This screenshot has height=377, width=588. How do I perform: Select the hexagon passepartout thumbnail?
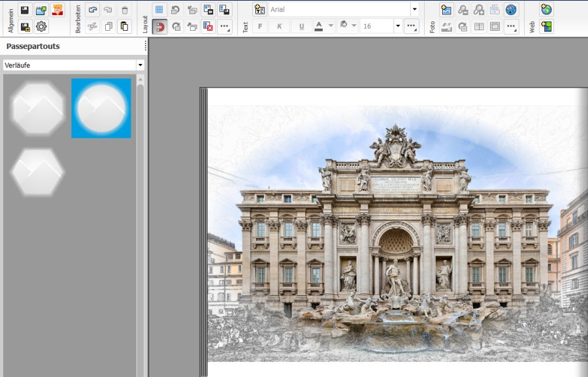point(37,172)
